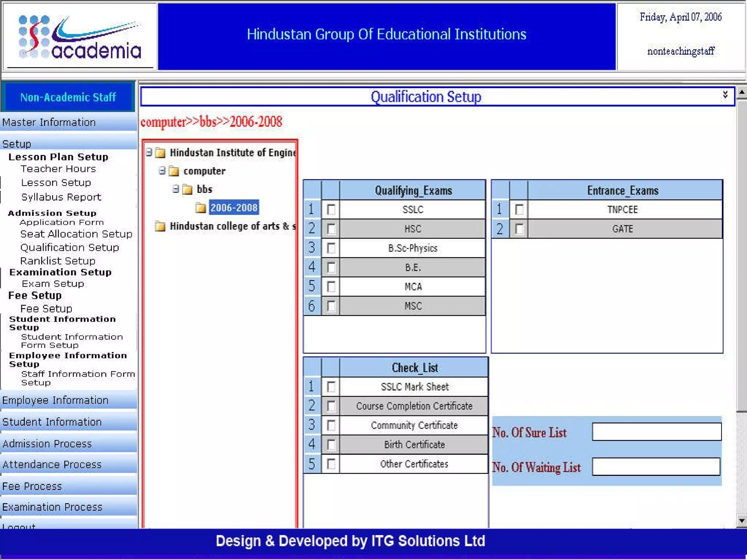
Task: Click the vertical scrollbar thumb
Action: click(x=742, y=255)
